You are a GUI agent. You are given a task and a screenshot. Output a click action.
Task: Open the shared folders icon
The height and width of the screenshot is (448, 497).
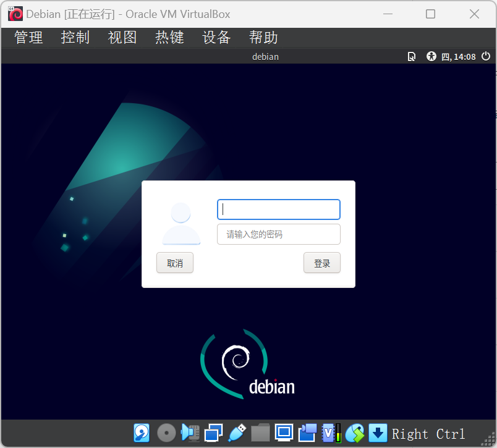click(x=260, y=433)
